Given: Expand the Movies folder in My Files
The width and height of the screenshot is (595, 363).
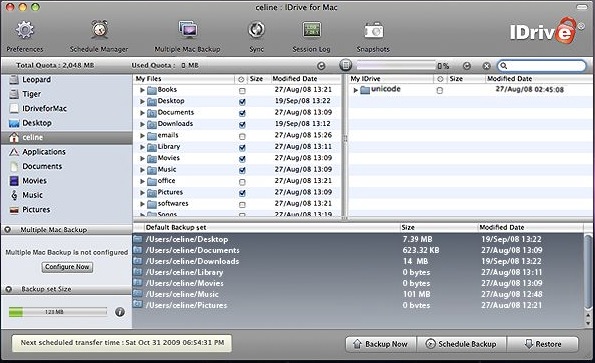Looking at the screenshot, I should point(142,159).
